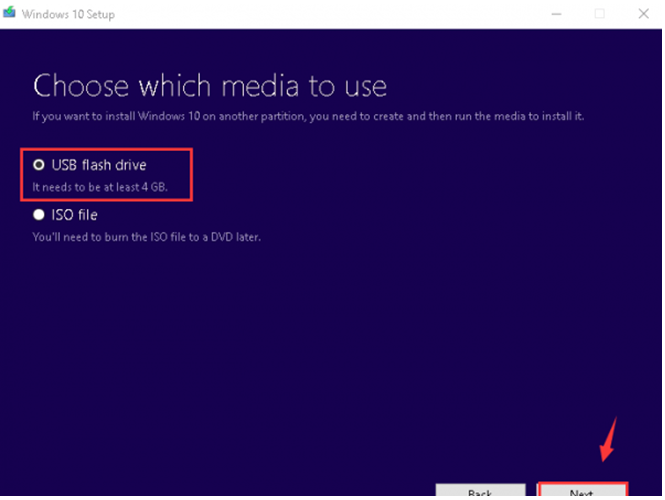Go Back to previous setup step

pyautogui.click(x=481, y=490)
